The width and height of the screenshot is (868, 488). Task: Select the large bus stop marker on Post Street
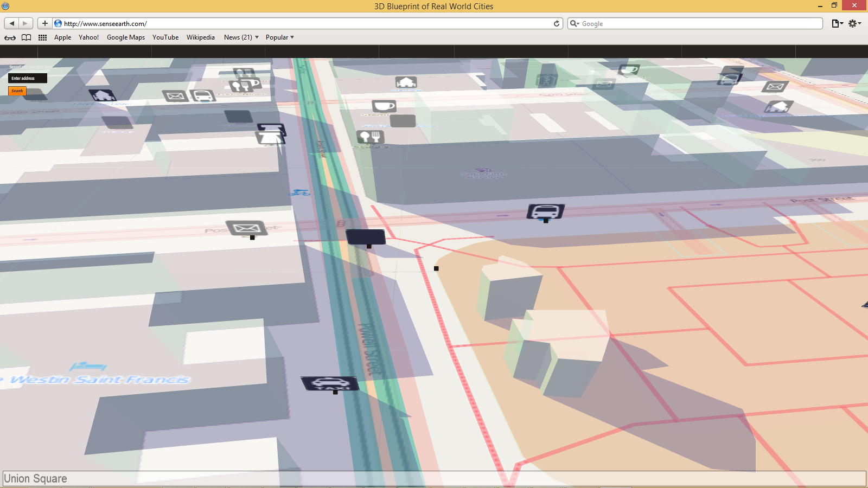pyautogui.click(x=546, y=211)
